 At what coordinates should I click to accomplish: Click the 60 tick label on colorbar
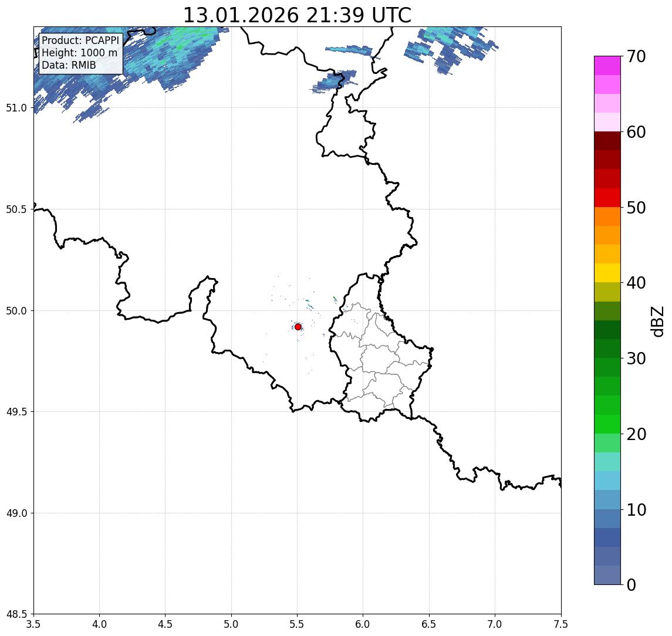click(x=636, y=132)
